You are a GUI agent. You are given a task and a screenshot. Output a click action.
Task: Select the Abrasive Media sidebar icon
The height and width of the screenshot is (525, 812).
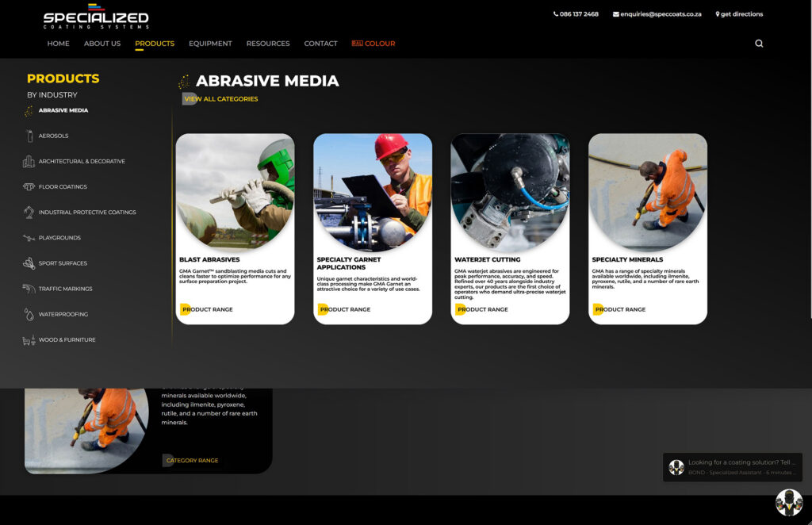pyautogui.click(x=29, y=111)
